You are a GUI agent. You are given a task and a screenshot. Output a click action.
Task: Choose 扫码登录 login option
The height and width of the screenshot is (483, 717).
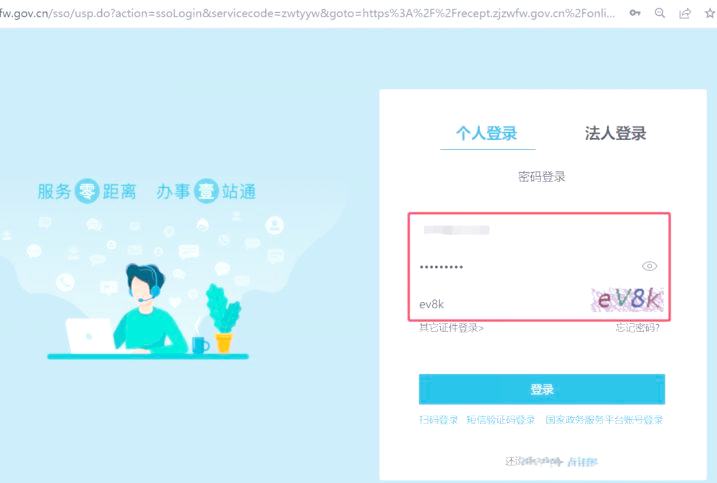438,420
